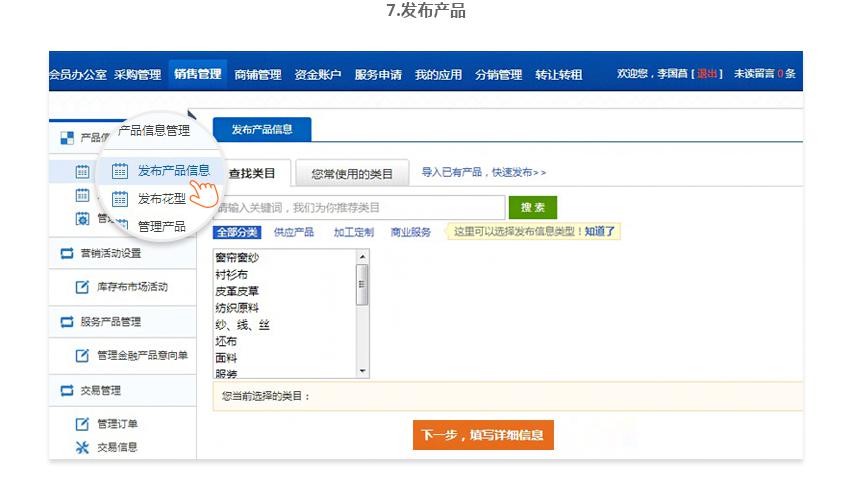Click category list scroll up arrow

tap(362, 256)
